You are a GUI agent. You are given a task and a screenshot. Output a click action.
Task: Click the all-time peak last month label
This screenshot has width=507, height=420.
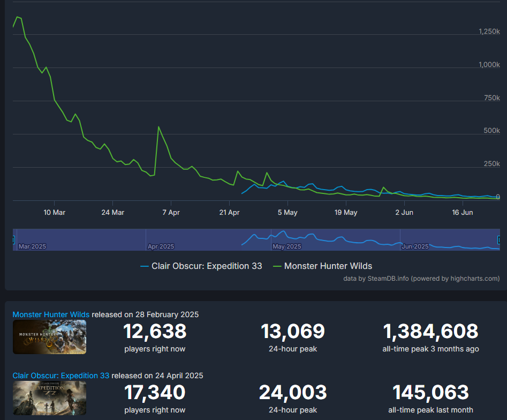(430, 410)
